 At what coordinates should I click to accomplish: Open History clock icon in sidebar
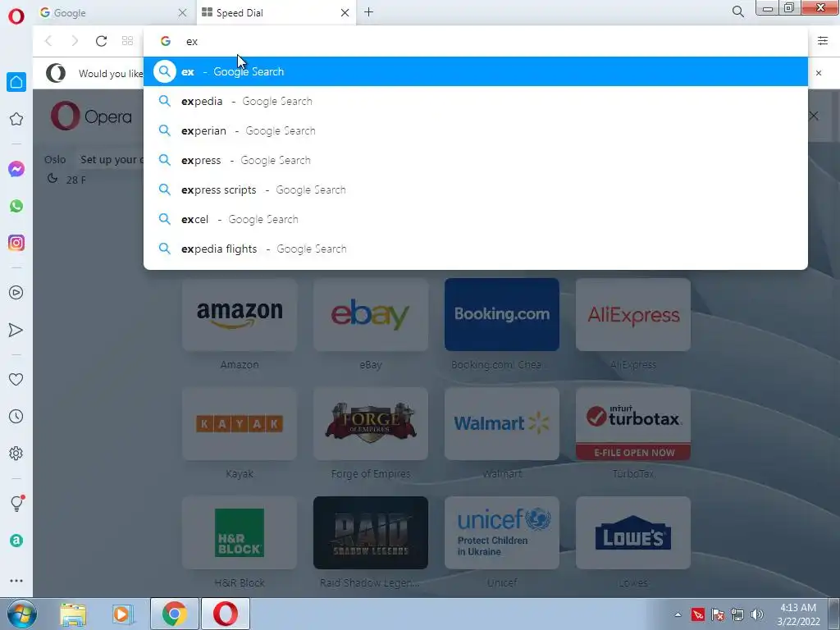pyautogui.click(x=16, y=416)
